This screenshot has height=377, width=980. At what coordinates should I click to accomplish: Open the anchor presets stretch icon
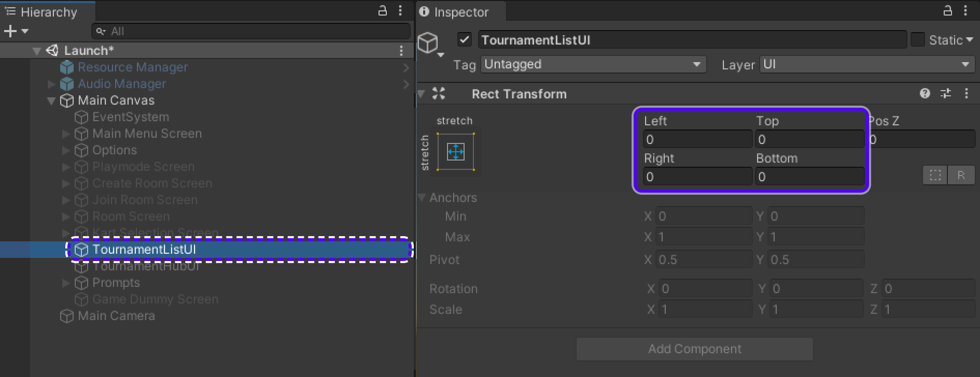pos(455,152)
